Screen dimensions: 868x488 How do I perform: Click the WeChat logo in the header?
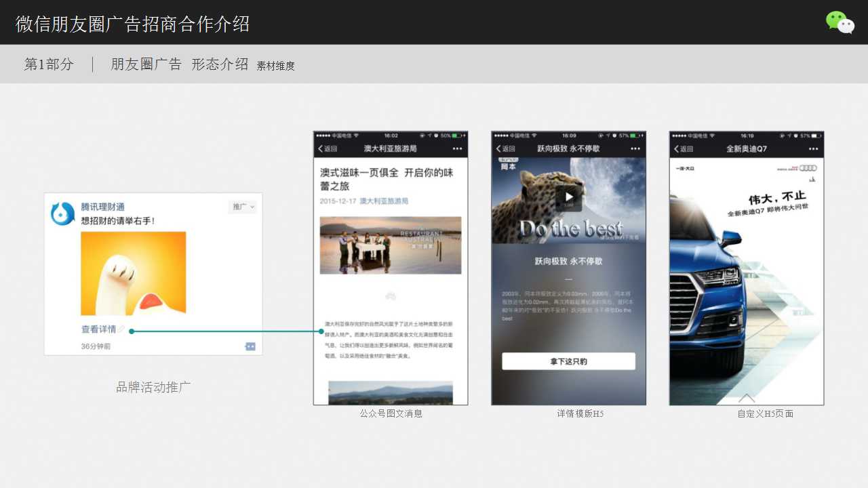(840, 22)
